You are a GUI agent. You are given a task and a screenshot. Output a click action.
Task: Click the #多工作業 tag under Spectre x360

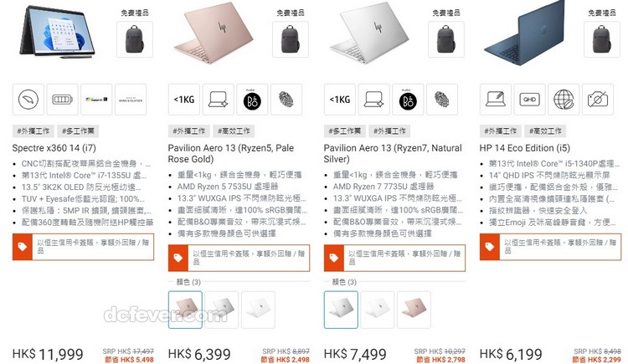tap(78, 131)
